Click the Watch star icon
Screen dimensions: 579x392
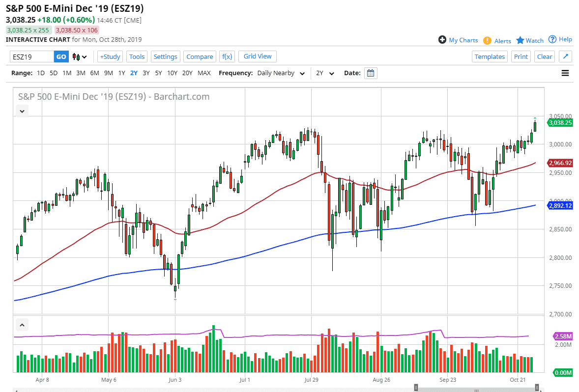(x=521, y=40)
